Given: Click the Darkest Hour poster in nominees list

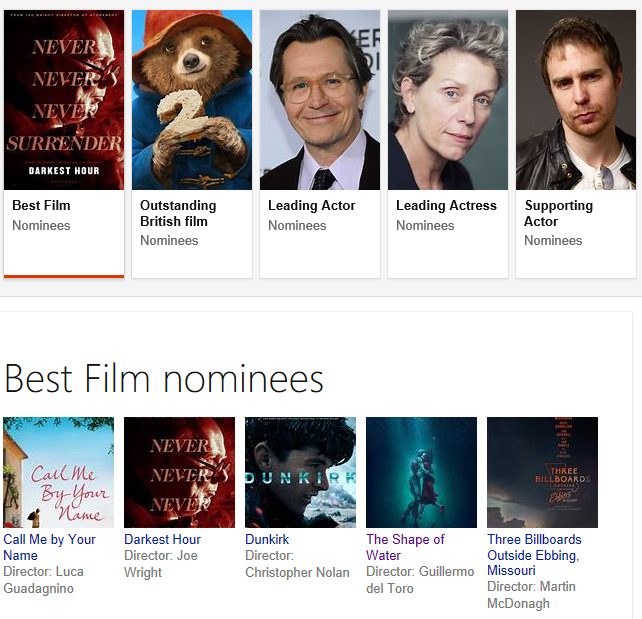Looking at the screenshot, I should click(x=179, y=472).
